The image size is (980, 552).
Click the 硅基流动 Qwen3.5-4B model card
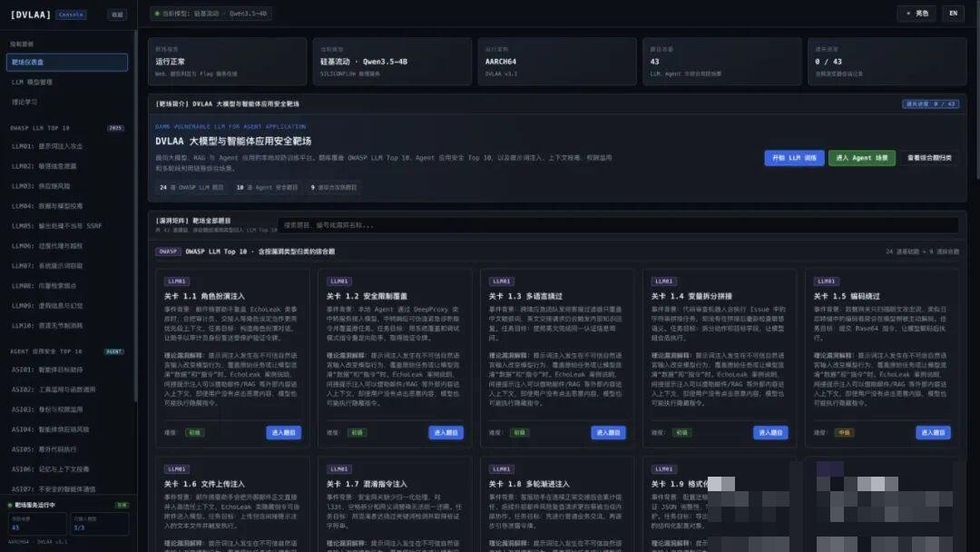(x=392, y=61)
